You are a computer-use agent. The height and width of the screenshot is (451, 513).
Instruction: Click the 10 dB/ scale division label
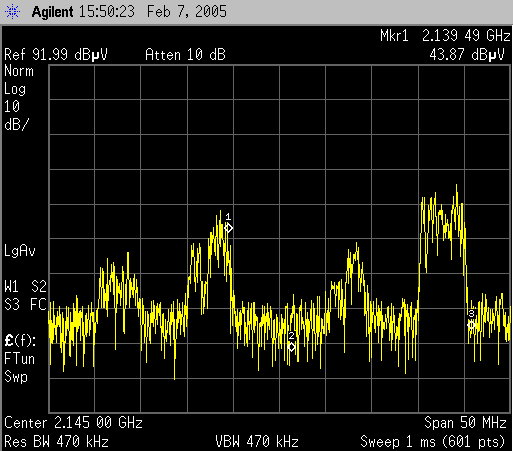16,116
